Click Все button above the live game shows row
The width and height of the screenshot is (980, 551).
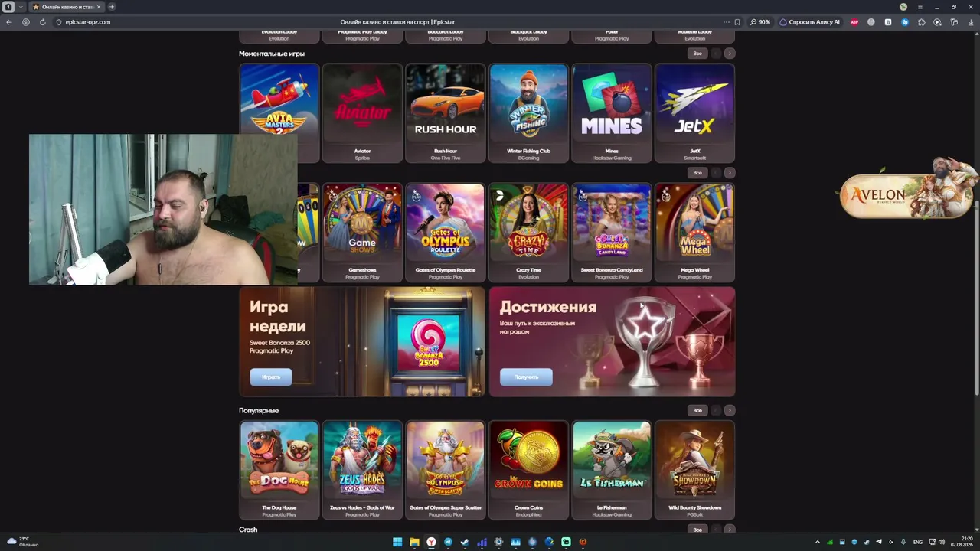697,173
